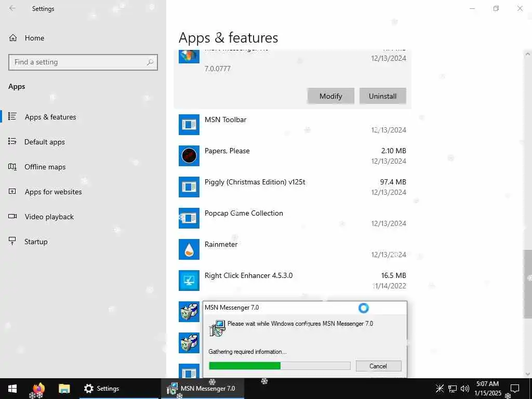Select Papers, Please app icon

point(189,156)
